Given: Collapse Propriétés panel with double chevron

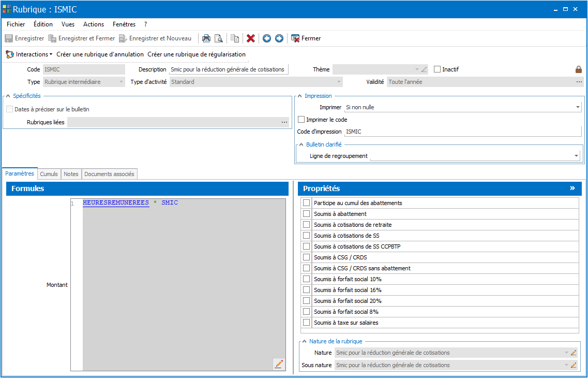Looking at the screenshot, I should click(x=572, y=188).
